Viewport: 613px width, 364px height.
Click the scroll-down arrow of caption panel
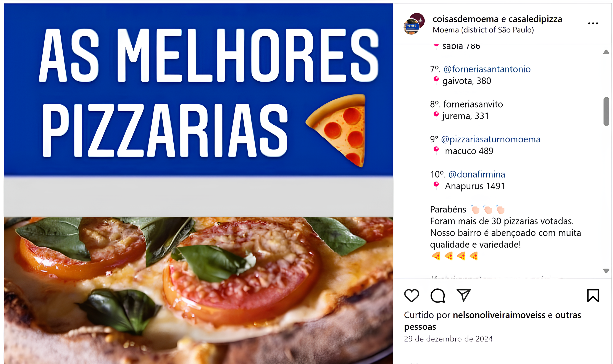pyautogui.click(x=606, y=271)
